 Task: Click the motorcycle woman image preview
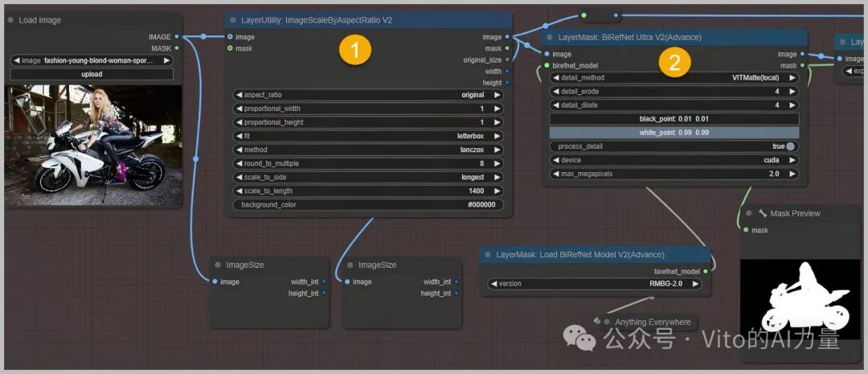click(93, 145)
